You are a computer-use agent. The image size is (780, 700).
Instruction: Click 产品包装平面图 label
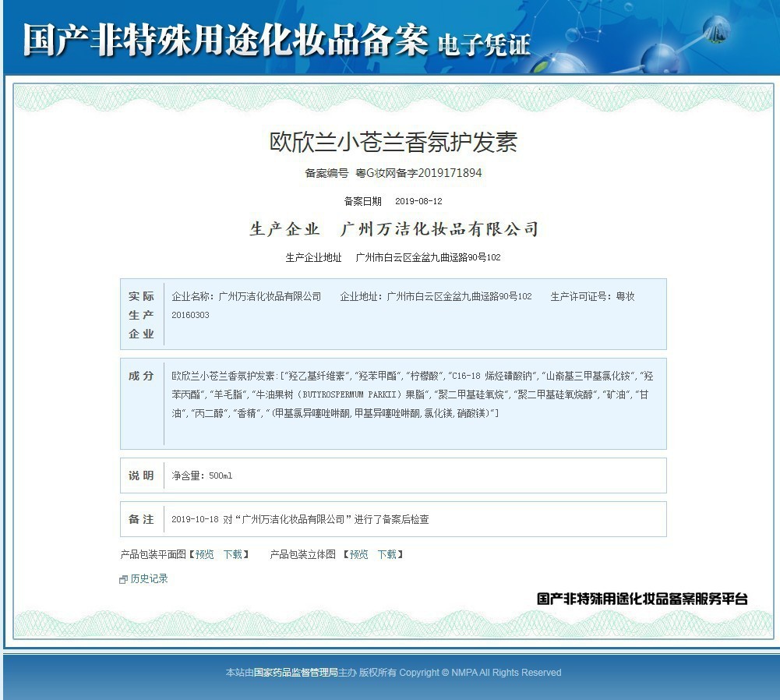pyautogui.click(x=154, y=554)
